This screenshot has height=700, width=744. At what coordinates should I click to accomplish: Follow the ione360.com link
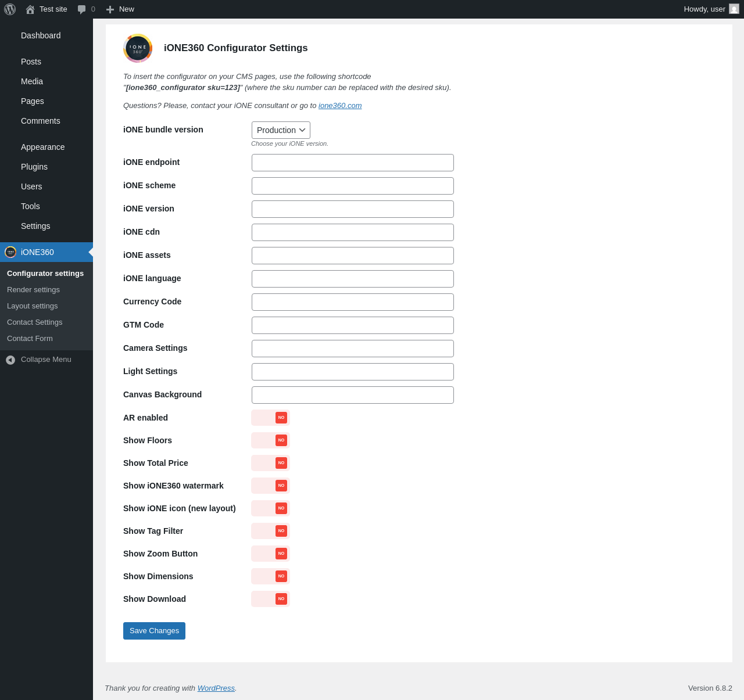[x=340, y=106]
